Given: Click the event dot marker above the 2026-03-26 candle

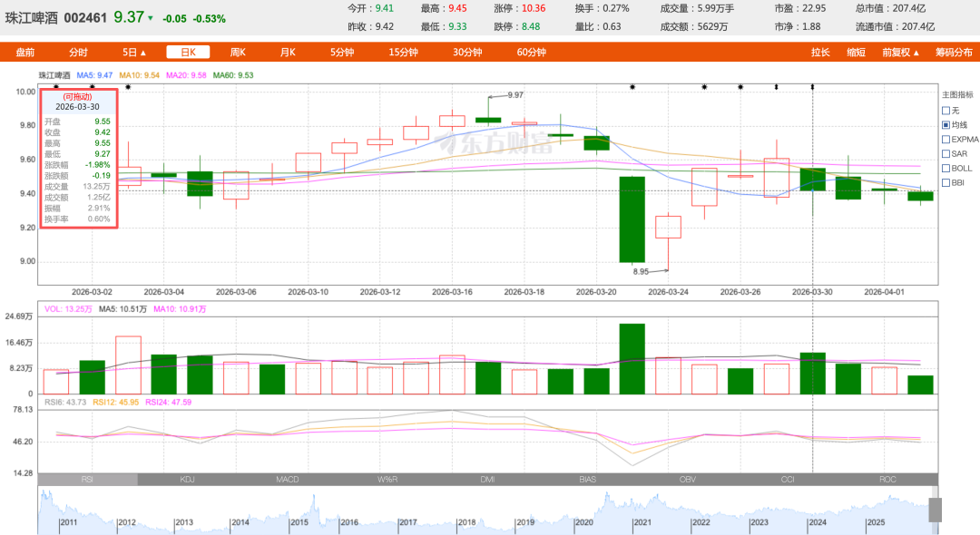Looking at the screenshot, I should coord(740,87).
